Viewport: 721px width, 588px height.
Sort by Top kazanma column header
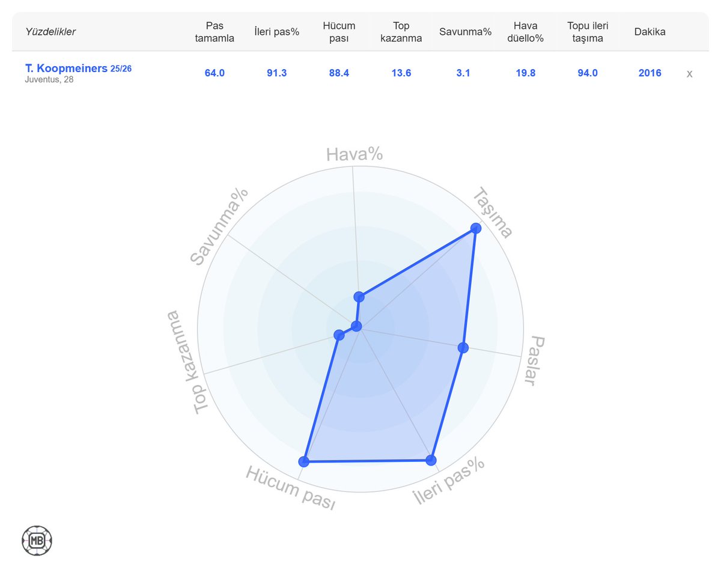(401, 32)
